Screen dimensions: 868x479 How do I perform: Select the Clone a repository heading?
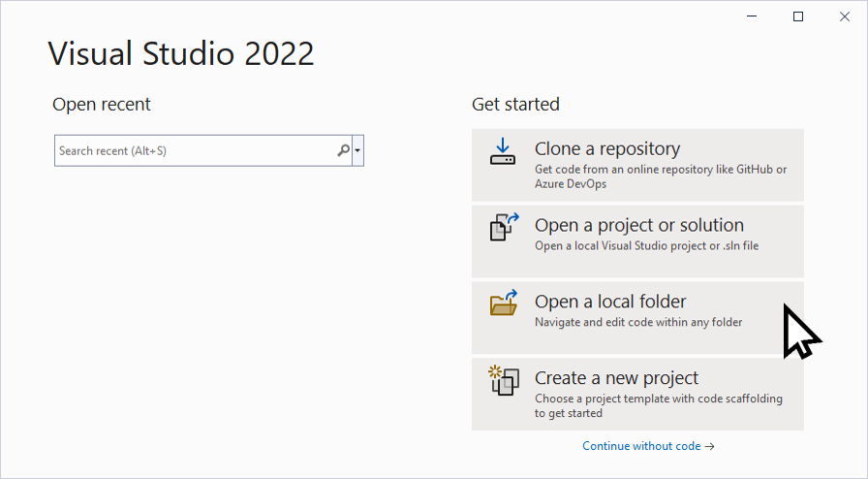click(607, 148)
